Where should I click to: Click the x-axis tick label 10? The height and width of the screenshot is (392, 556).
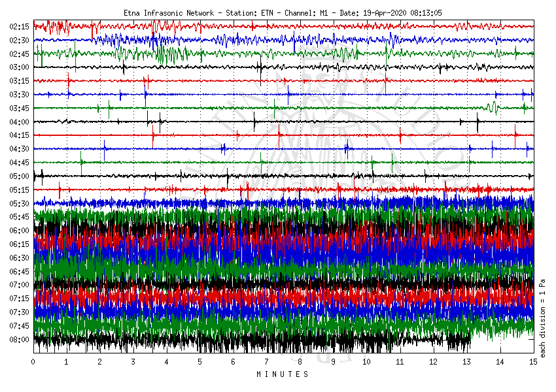(367, 361)
